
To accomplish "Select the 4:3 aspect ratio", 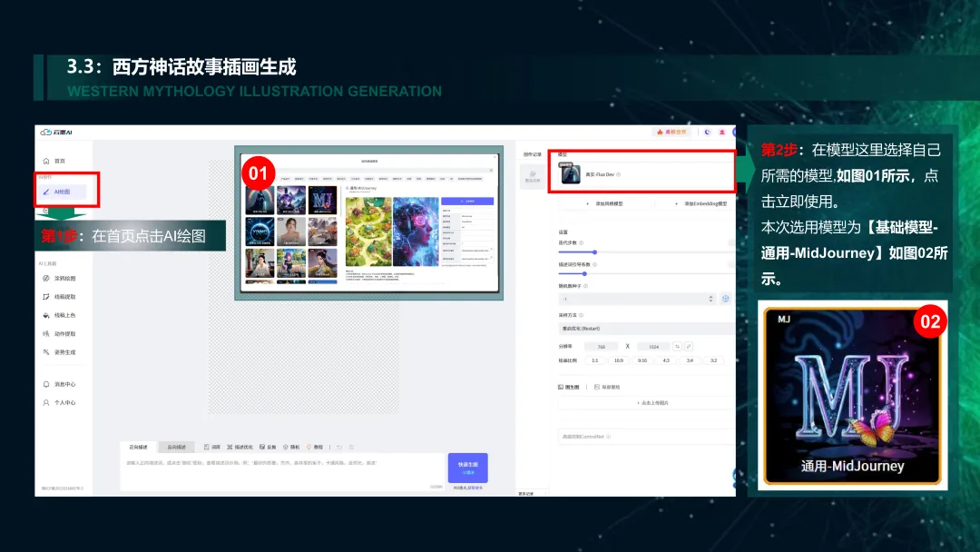I will coord(666,360).
